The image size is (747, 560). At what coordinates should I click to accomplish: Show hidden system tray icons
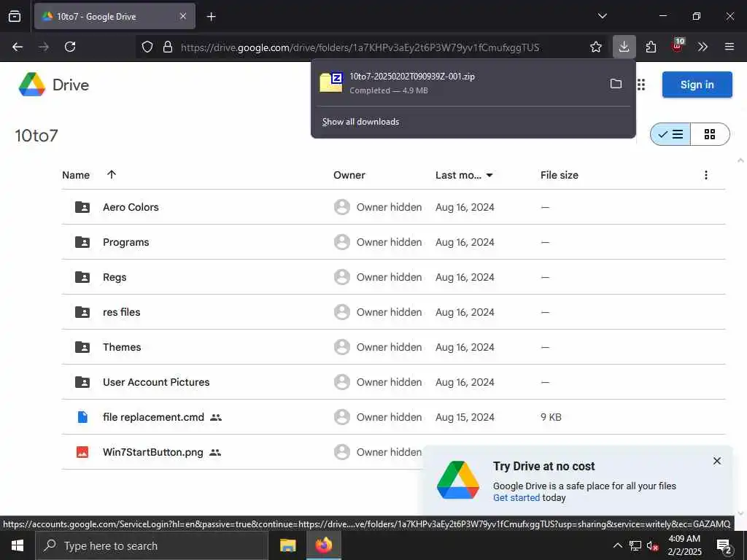point(617,545)
